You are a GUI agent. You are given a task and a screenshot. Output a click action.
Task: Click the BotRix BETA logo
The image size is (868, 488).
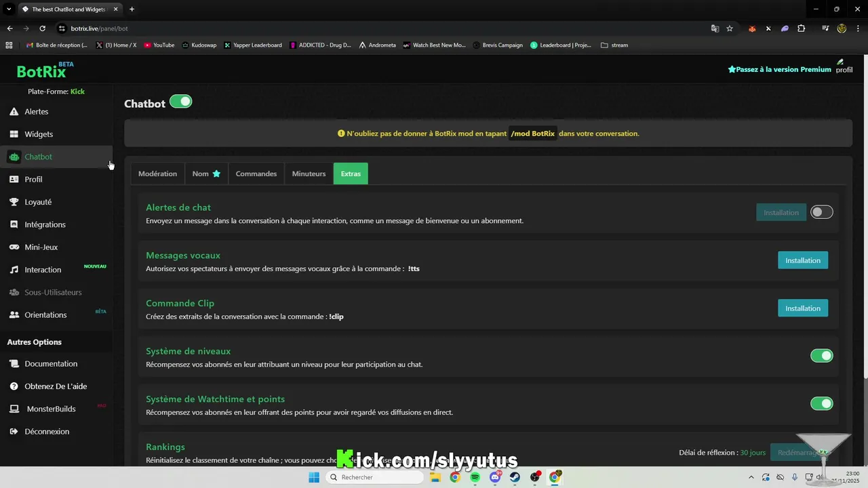coord(45,70)
